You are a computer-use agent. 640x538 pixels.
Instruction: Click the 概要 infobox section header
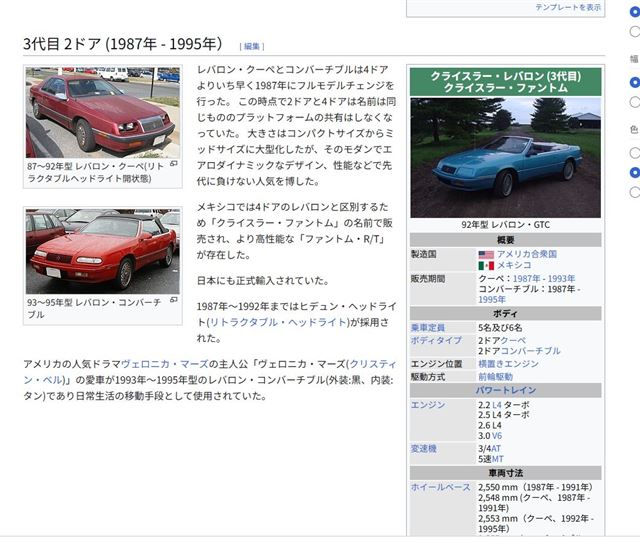[505, 240]
